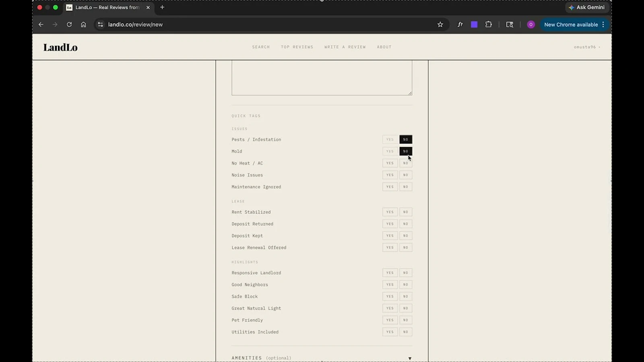Open the SEARCH nav link
Viewport: 644px width, 362px height.
click(261, 47)
